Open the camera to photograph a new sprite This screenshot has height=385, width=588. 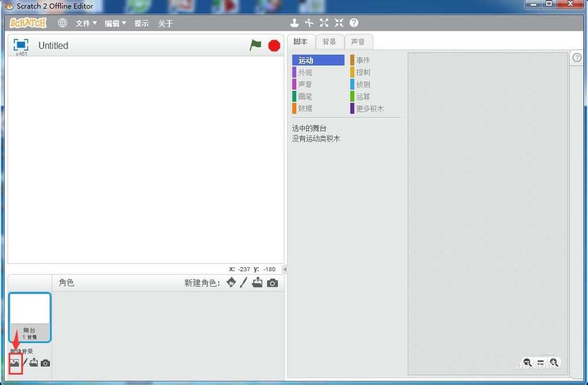point(272,283)
